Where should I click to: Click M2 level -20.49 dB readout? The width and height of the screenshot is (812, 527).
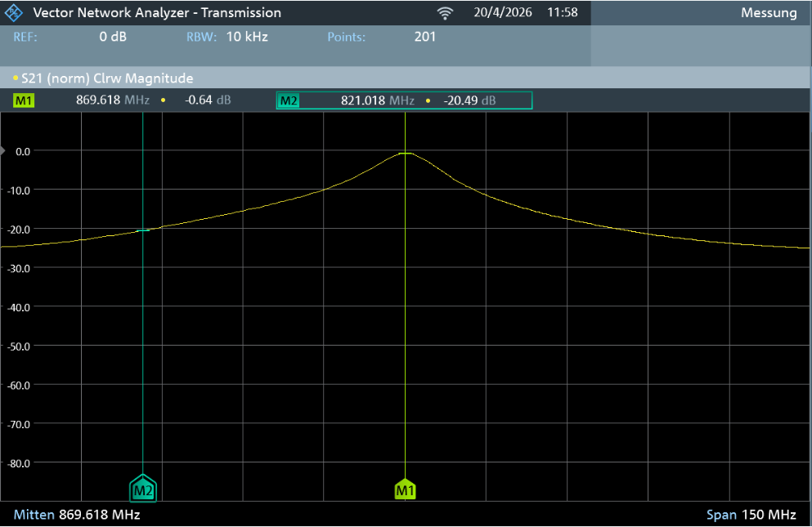click(469, 100)
